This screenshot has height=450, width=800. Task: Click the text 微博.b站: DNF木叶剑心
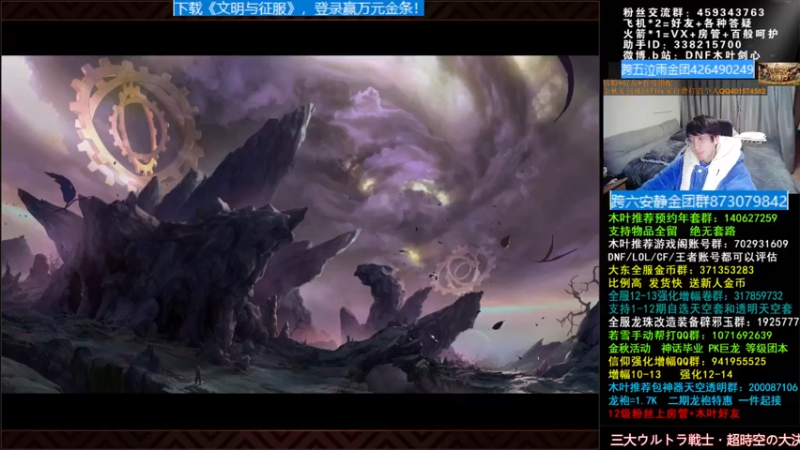[691, 55]
